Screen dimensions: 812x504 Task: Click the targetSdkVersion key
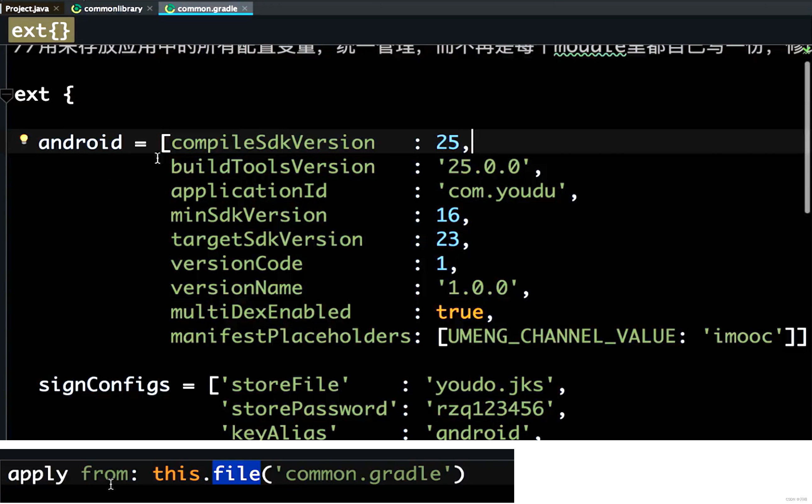267,240
